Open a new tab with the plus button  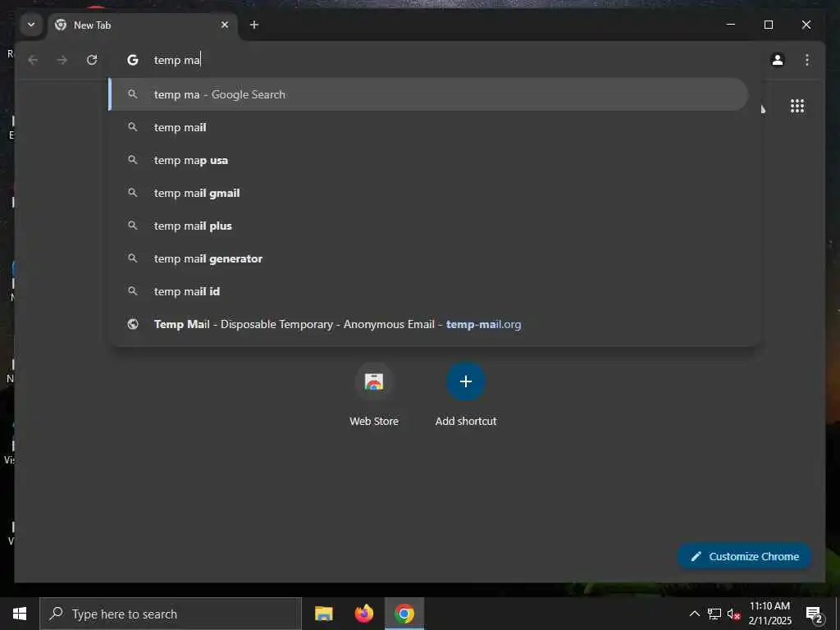254,25
